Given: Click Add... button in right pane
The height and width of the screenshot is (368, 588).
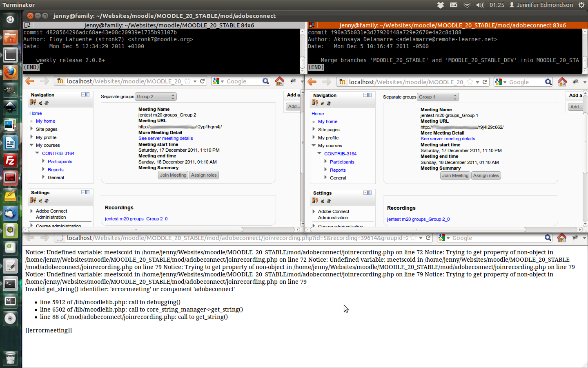Looking at the screenshot, I should pos(576,107).
